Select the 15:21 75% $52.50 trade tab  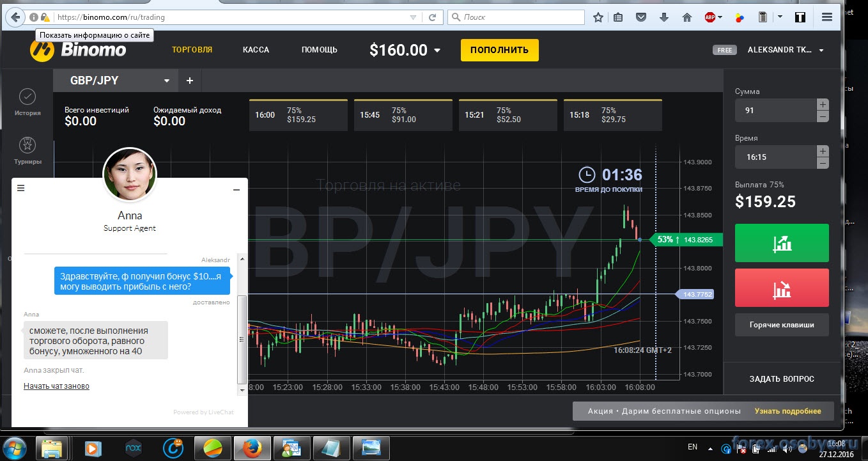pyautogui.click(x=508, y=115)
